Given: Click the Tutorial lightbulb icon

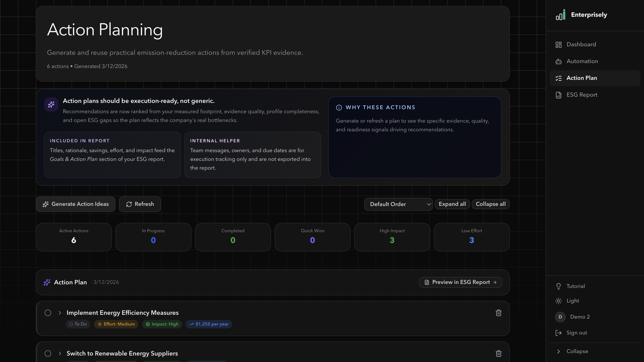Looking at the screenshot, I should coord(559,286).
